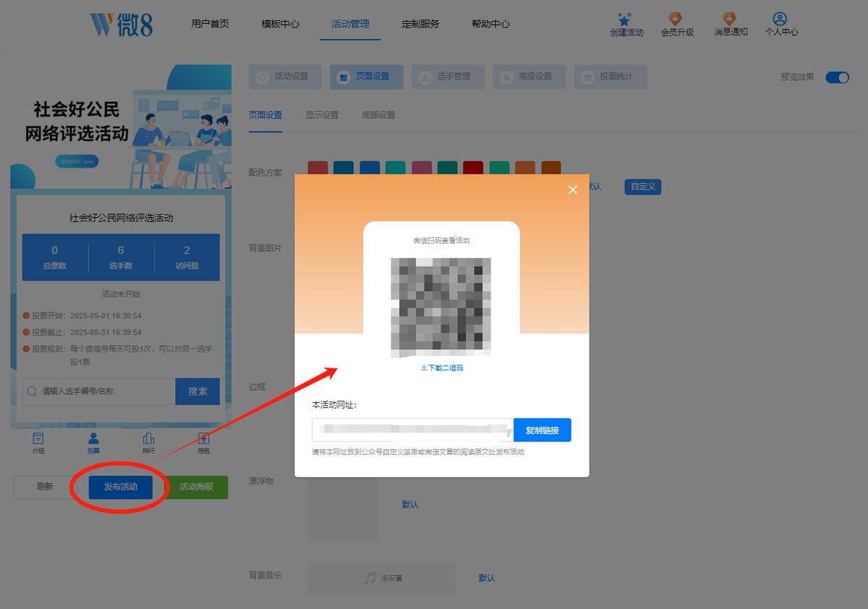Click 默认 link beside 漂浮物
The height and width of the screenshot is (609, 868).
click(x=410, y=504)
